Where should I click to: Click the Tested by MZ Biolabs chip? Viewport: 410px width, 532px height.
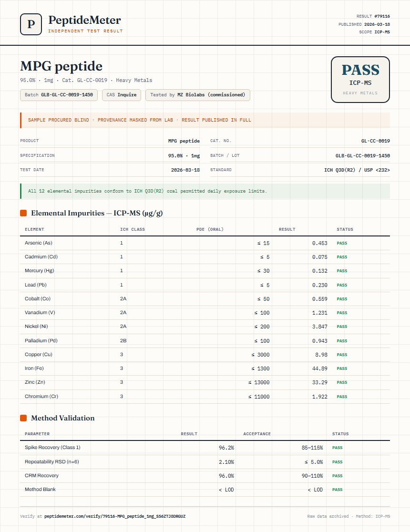coord(197,95)
